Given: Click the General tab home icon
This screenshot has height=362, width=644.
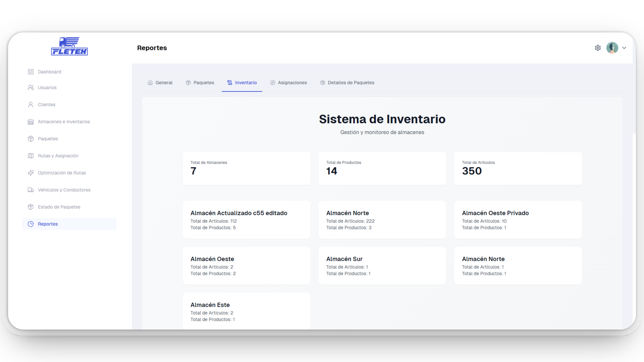Looking at the screenshot, I should tap(150, 82).
